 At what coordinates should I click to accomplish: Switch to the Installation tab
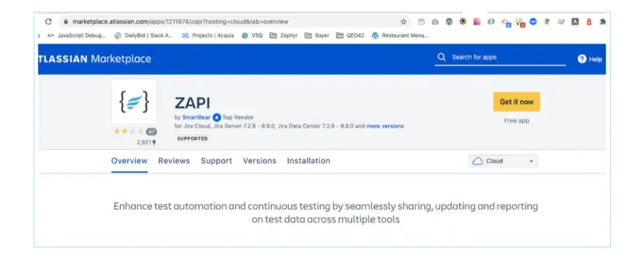pos(309,161)
